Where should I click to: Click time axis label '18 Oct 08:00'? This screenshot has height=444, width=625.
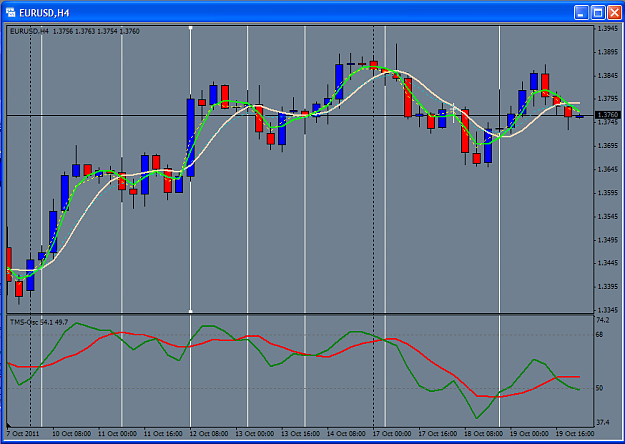pyautogui.click(x=483, y=434)
